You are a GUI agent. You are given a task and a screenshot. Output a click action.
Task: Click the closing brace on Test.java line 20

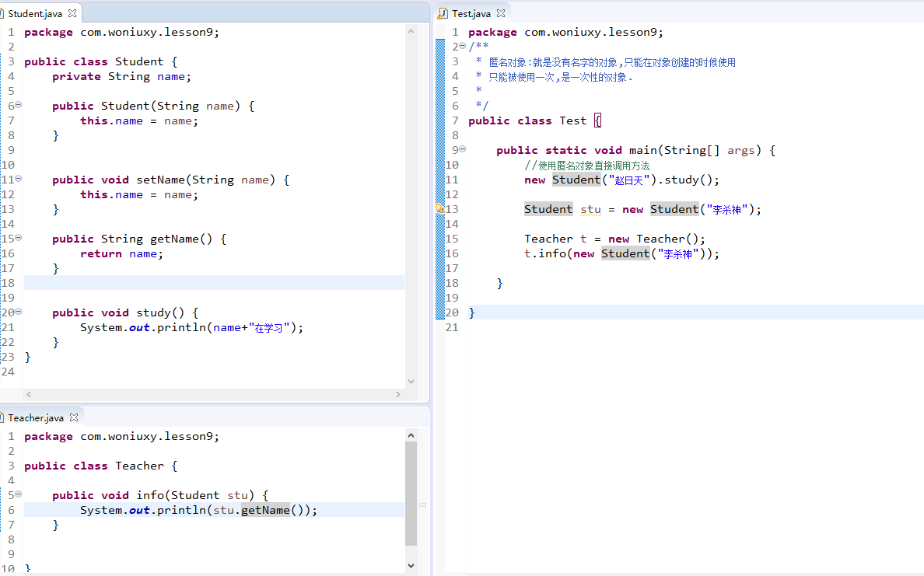(x=471, y=312)
